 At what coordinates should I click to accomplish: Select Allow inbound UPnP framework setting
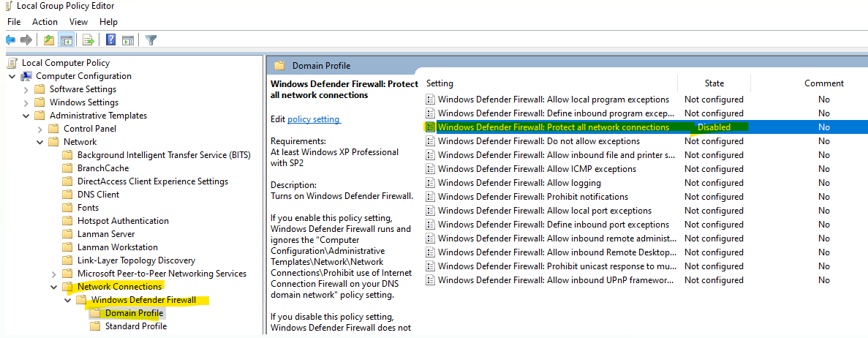tap(557, 279)
